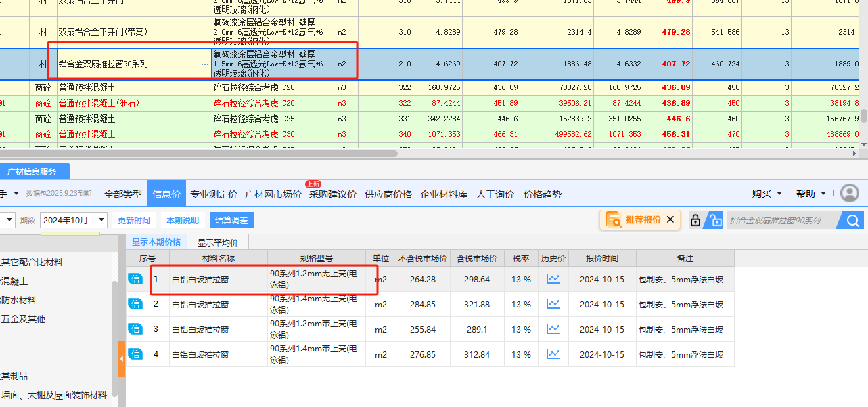This screenshot has height=407, width=868.
Task: Open the 购买 dropdown menu
Action: point(767,194)
